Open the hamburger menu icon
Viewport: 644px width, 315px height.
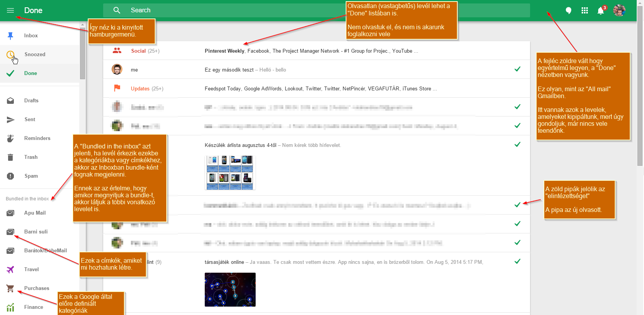10,10
